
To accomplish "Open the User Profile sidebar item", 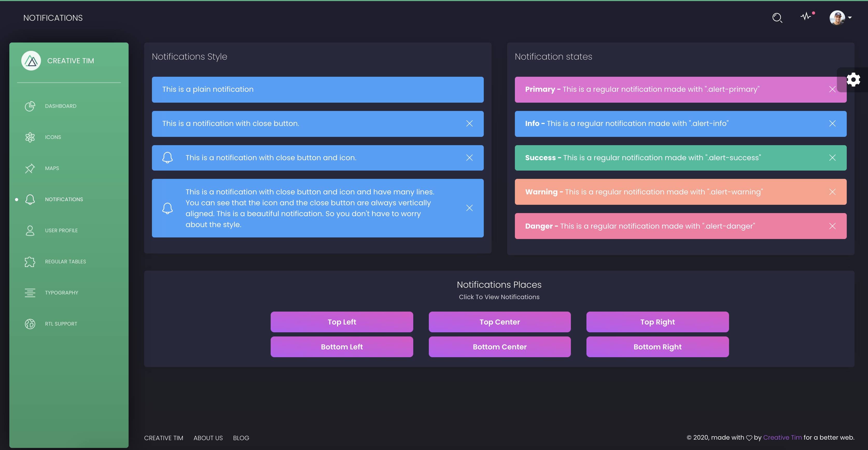I will coord(61,230).
